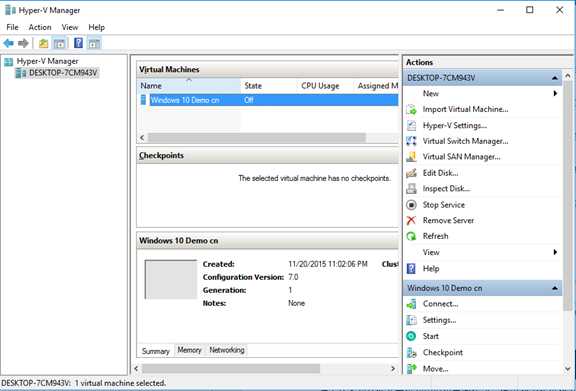Click the Up folder toolbar icon

pyautogui.click(x=44, y=43)
